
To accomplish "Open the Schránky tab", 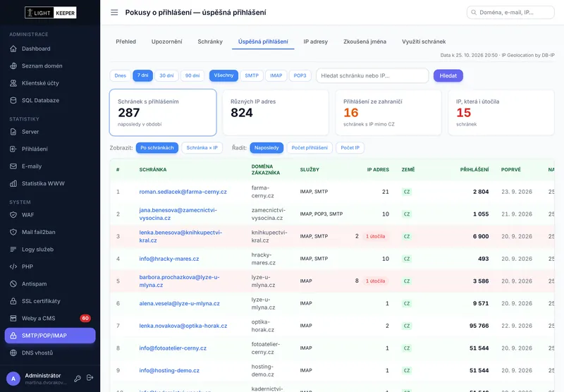I will pyautogui.click(x=210, y=42).
